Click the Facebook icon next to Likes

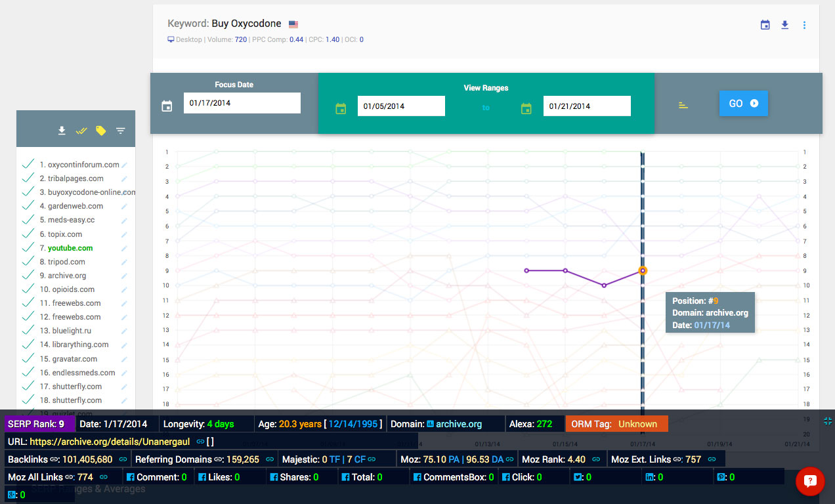[x=202, y=477]
